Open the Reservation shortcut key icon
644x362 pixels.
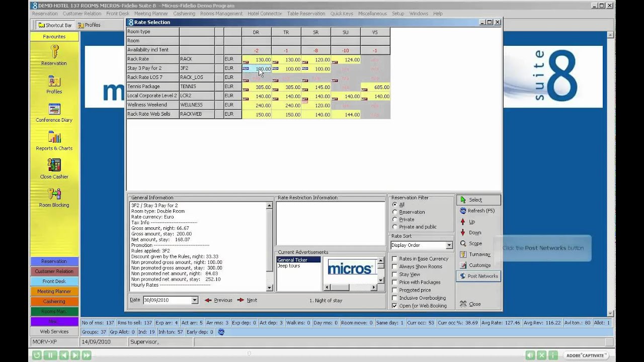pyautogui.click(x=54, y=52)
